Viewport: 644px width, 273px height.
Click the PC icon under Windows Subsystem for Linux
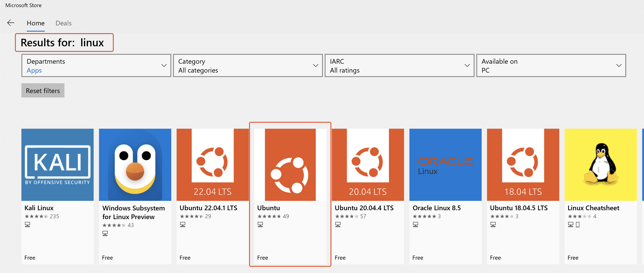105,233
